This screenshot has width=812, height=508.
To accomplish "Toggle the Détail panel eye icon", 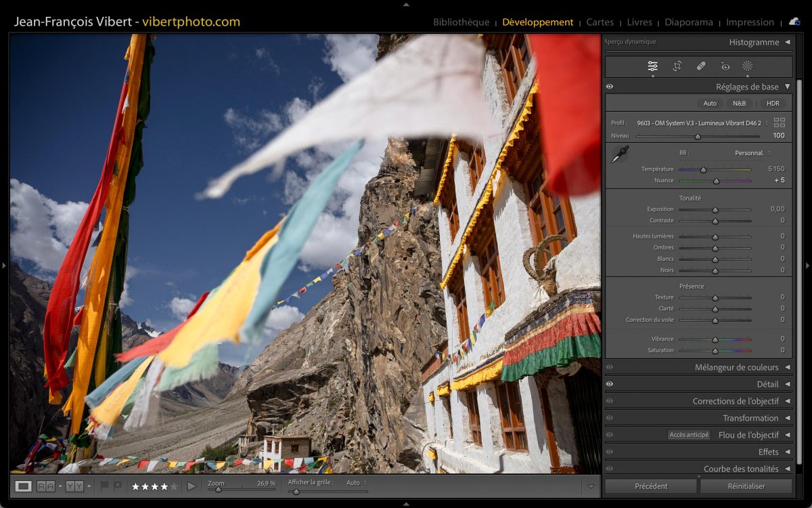I will pyautogui.click(x=610, y=384).
